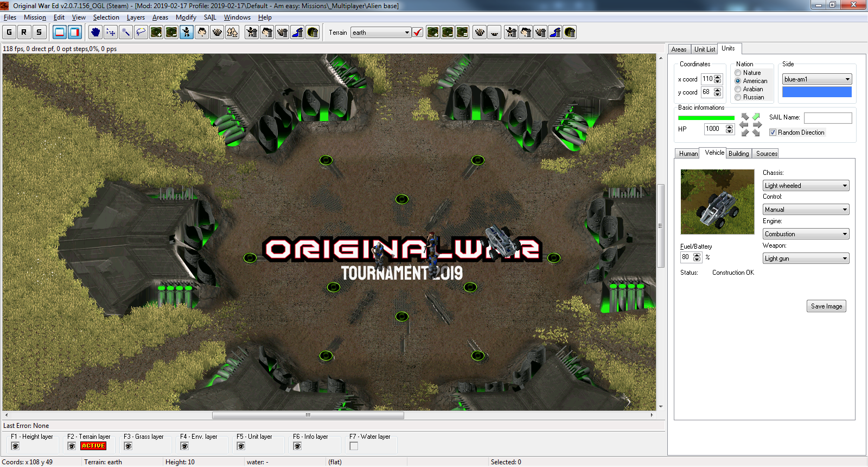The image size is (868, 467).
Task: Choose the pine trees placement tool
Action: point(232,32)
